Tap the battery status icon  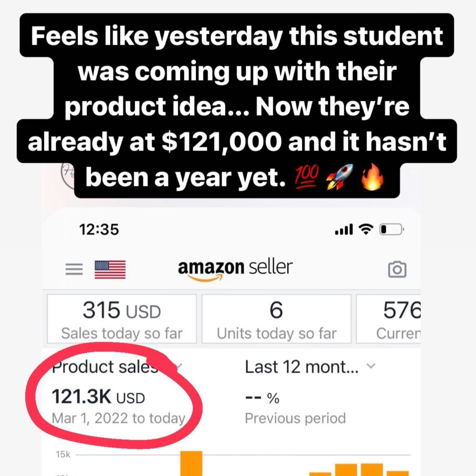pos(391,229)
